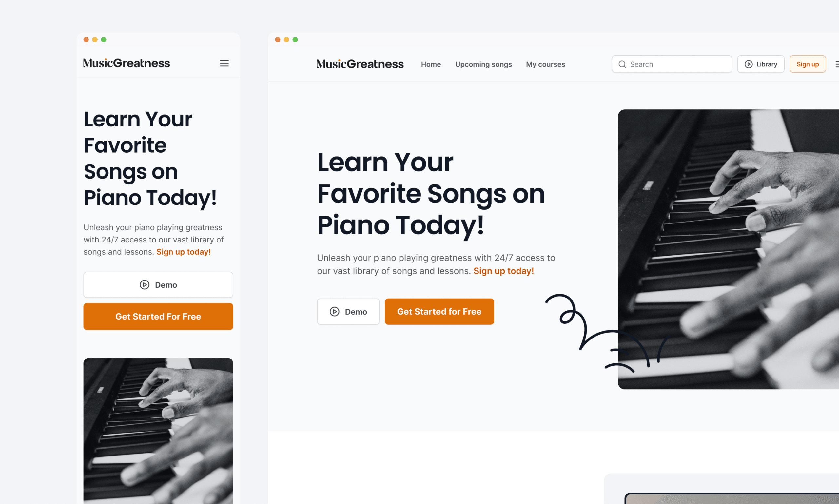
Task: Click the MusicGreatness logo desktop
Action: click(x=360, y=64)
